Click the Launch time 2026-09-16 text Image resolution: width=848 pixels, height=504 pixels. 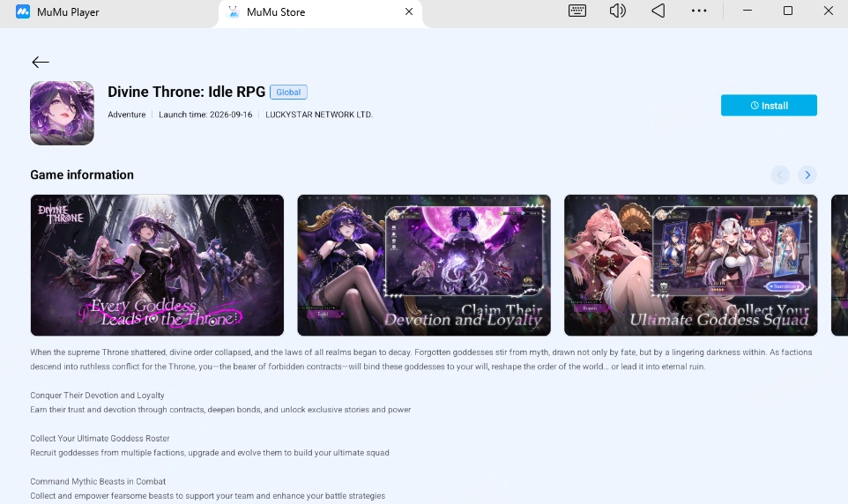tap(205, 115)
